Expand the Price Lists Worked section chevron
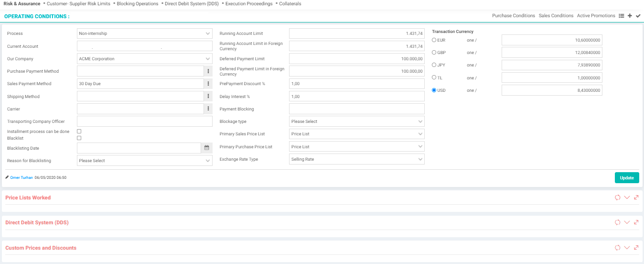Screen dimensions: 644x264 click(627, 198)
